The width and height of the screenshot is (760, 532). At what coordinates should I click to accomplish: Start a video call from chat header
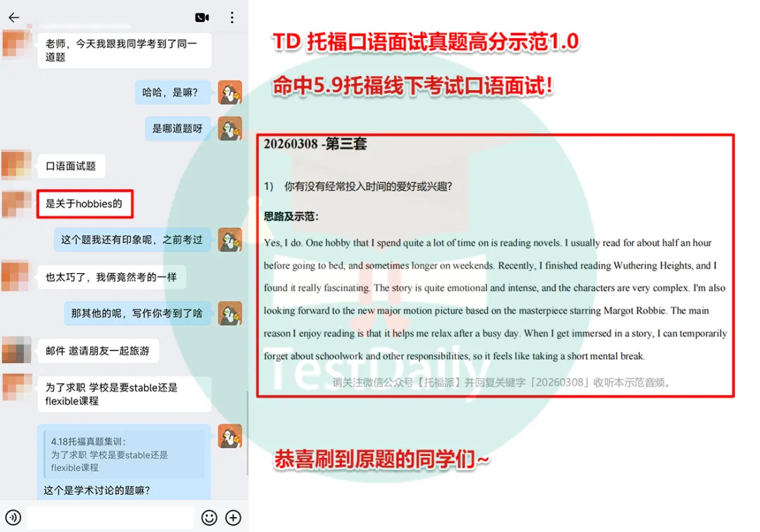pos(202,18)
